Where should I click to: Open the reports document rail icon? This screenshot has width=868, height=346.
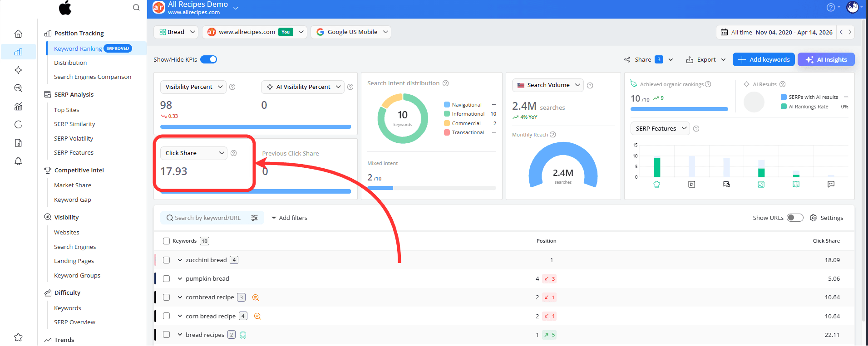[18, 143]
